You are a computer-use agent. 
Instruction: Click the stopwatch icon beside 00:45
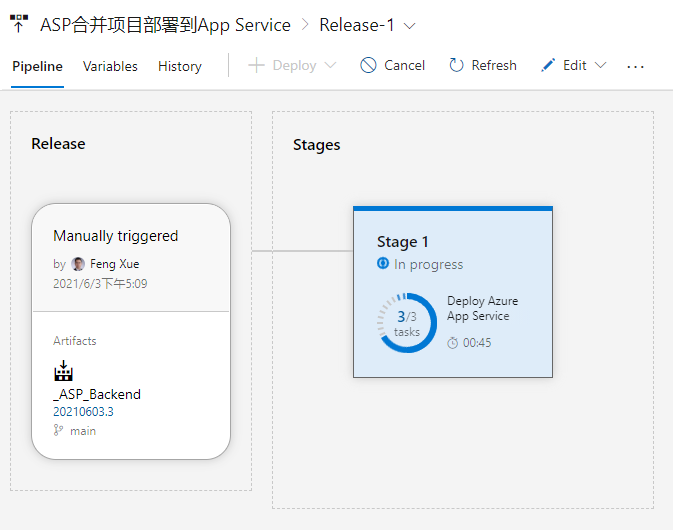point(452,343)
